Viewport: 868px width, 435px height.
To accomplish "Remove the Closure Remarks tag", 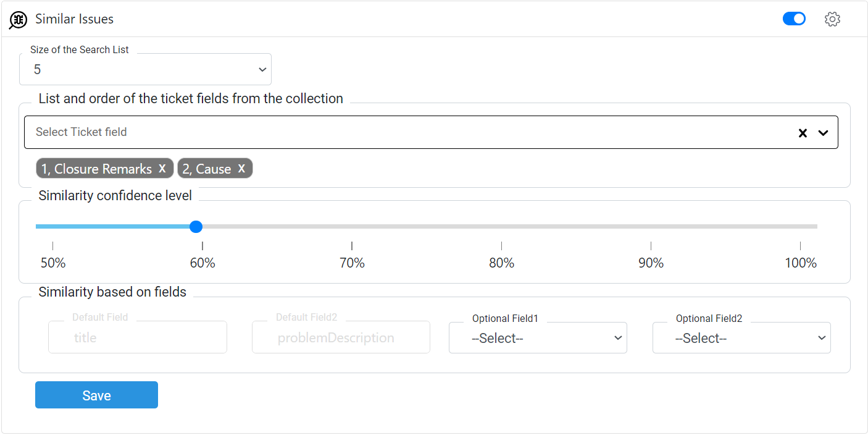I will pos(162,168).
